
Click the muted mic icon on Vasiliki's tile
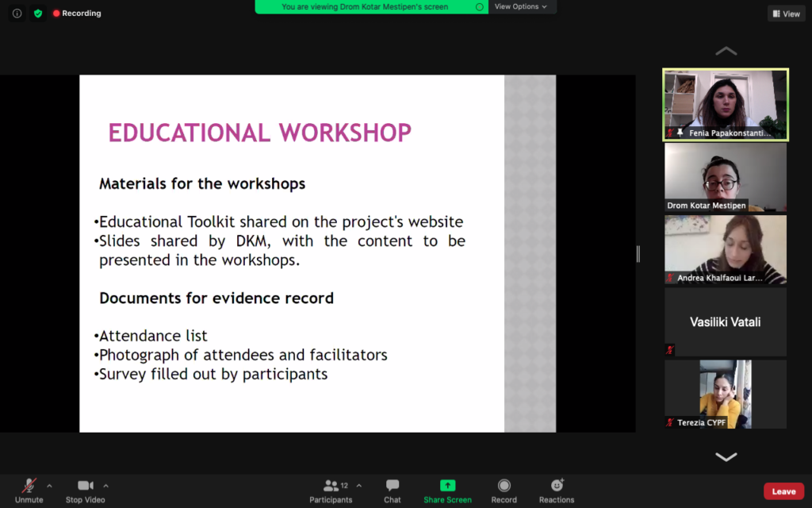(670, 350)
